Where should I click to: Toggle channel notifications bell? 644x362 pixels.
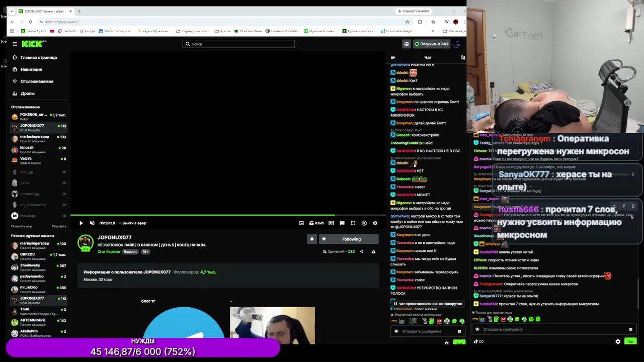(312, 239)
